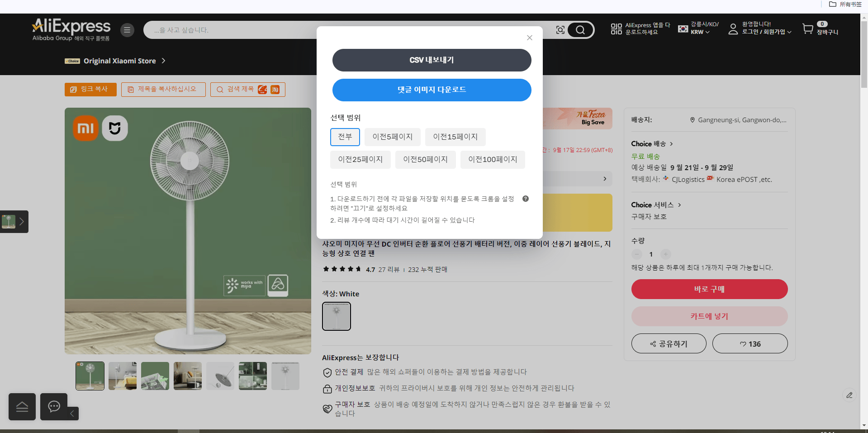
Task: Click the 검색 제목 button
Action: pos(247,90)
